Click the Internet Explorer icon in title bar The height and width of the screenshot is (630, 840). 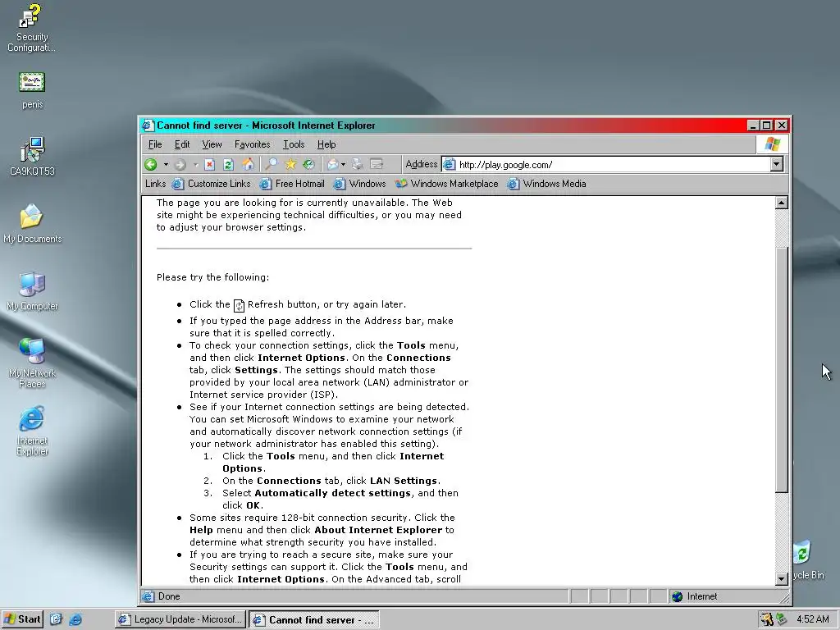point(148,126)
